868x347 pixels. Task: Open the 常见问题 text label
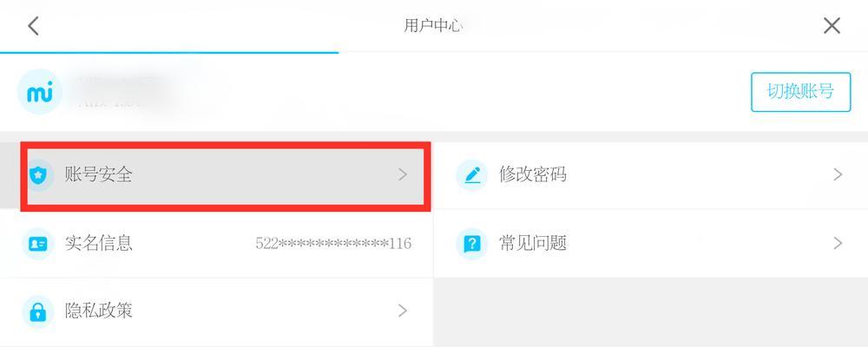point(533,244)
